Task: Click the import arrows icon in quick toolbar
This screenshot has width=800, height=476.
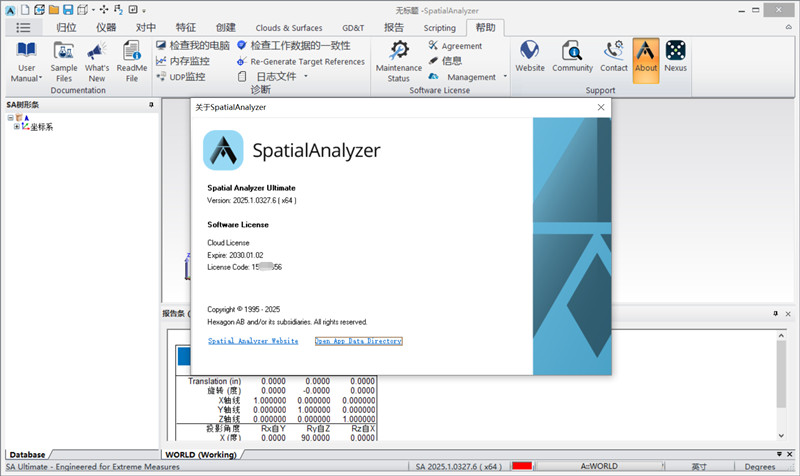Action: pos(39,9)
